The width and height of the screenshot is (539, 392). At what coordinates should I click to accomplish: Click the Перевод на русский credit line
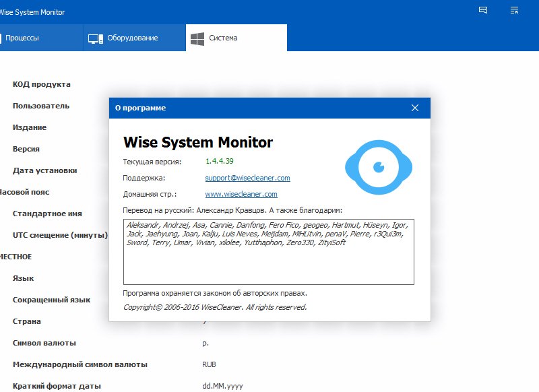pyautogui.click(x=232, y=210)
